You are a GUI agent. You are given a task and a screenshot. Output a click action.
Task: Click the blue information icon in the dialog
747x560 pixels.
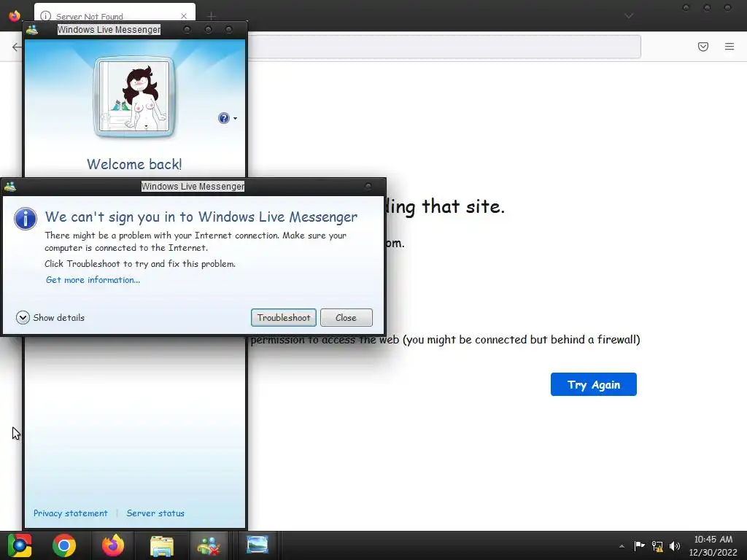(x=26, y=219)
